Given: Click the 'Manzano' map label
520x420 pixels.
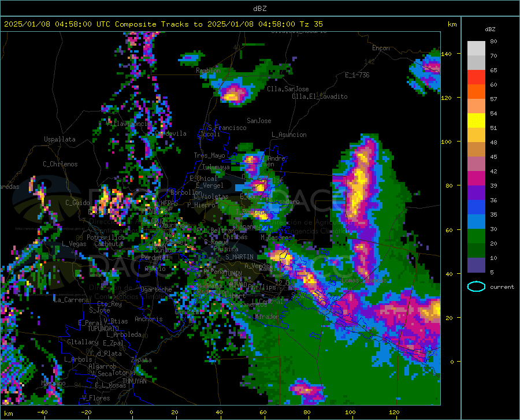Looking at the screenshot, I should coord(53,383).
